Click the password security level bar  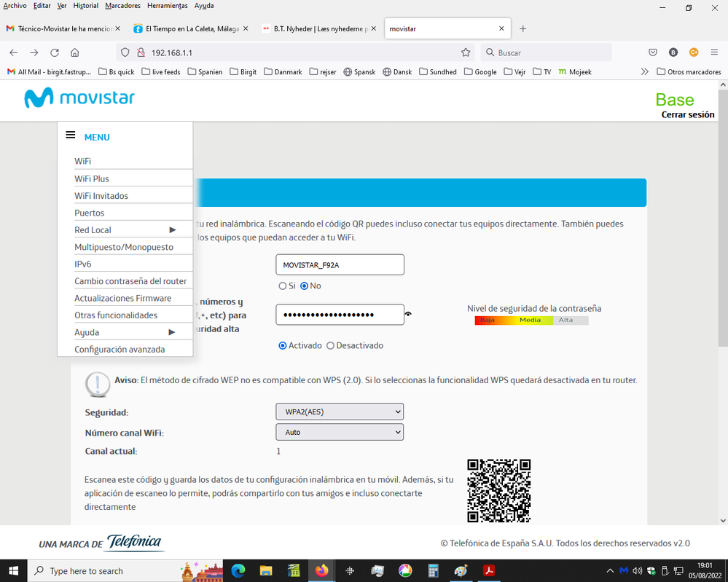click(531, 321)
